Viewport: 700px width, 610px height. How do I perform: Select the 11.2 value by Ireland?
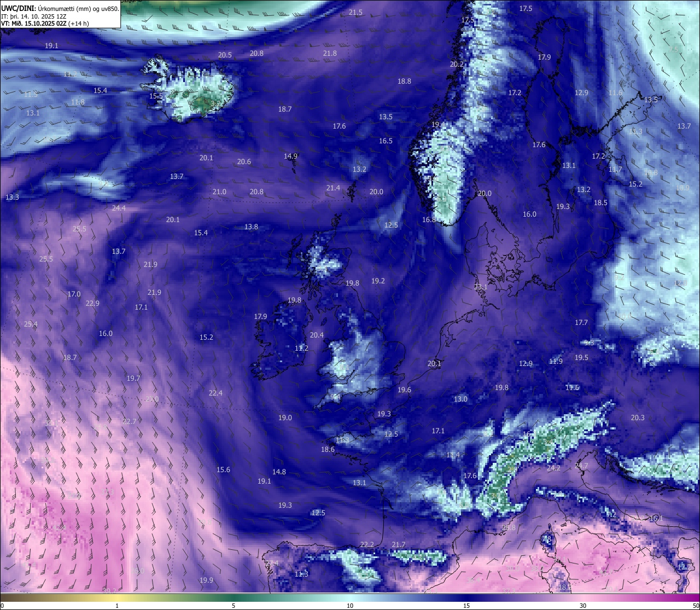point(301,348)
